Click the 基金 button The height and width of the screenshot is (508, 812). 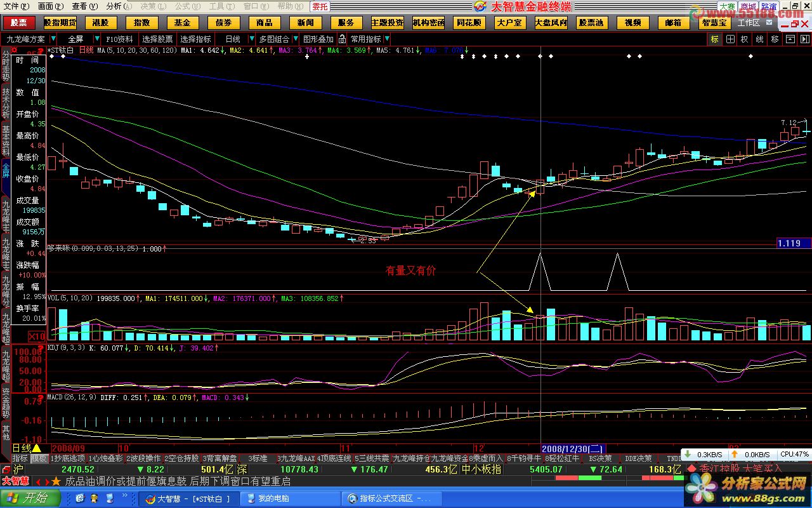[182, 22]
